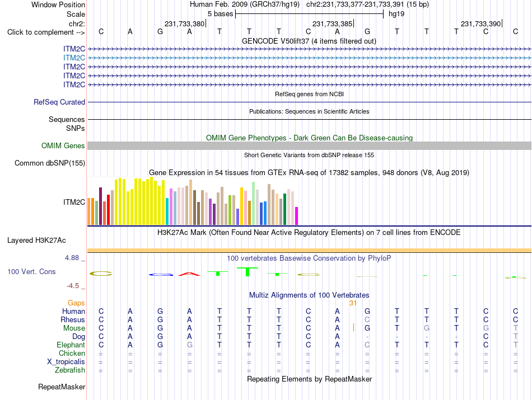This screenshot has height=400, width=532.
Task: Click the Window Position label
Action: (x=58, y=4)
